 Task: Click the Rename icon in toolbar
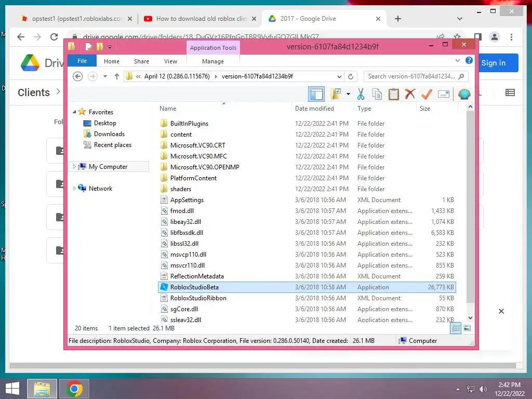[444, 94]
